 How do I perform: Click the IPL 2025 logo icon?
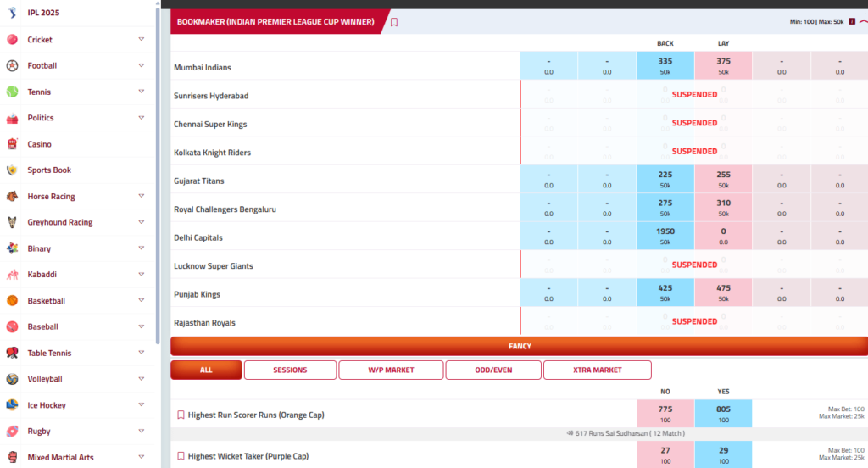[12, 13]
